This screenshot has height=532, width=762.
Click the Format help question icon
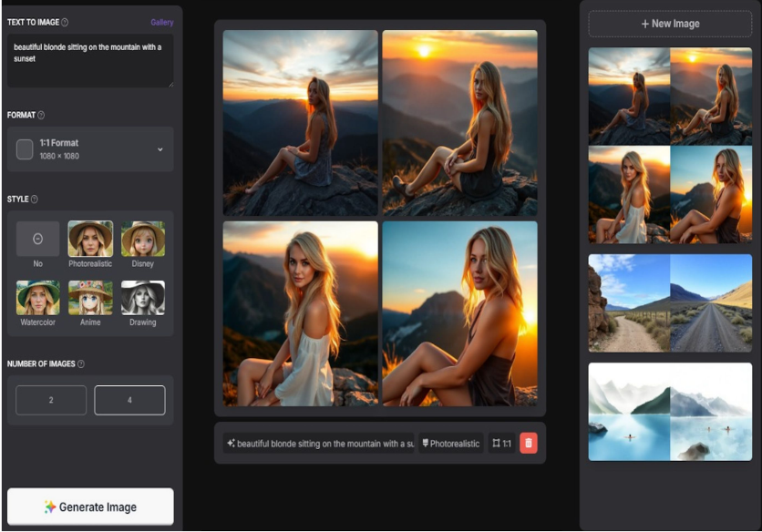tap(41, 115)
